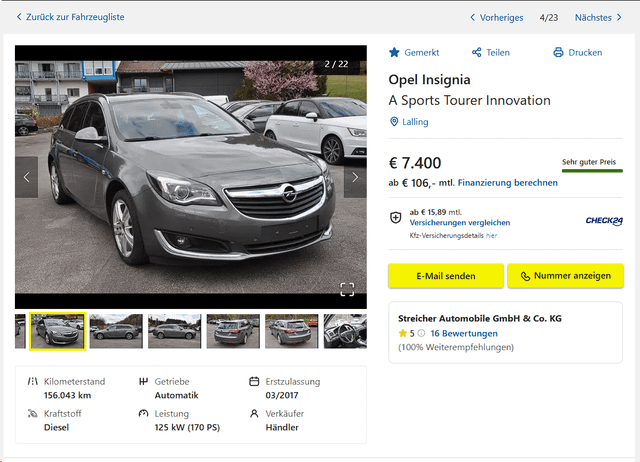Open fullscreen view of the car photo
The image size is (640, 462).
point(347,289)
